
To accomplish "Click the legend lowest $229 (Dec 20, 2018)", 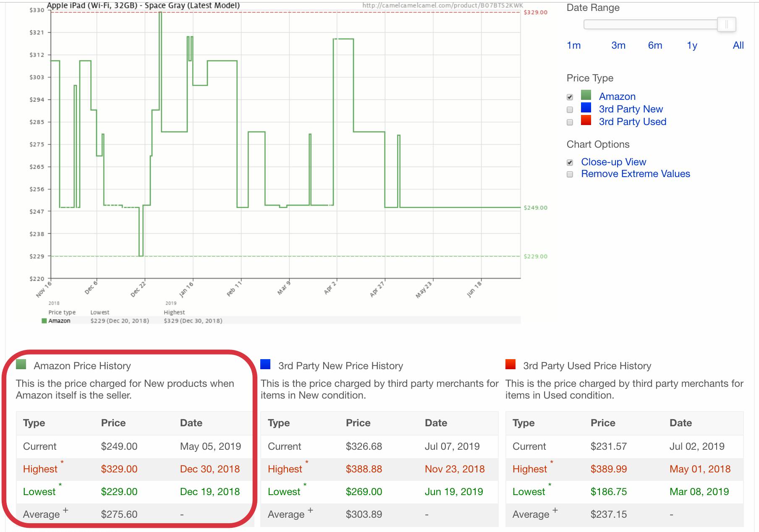I will click(x=120, y=321).
